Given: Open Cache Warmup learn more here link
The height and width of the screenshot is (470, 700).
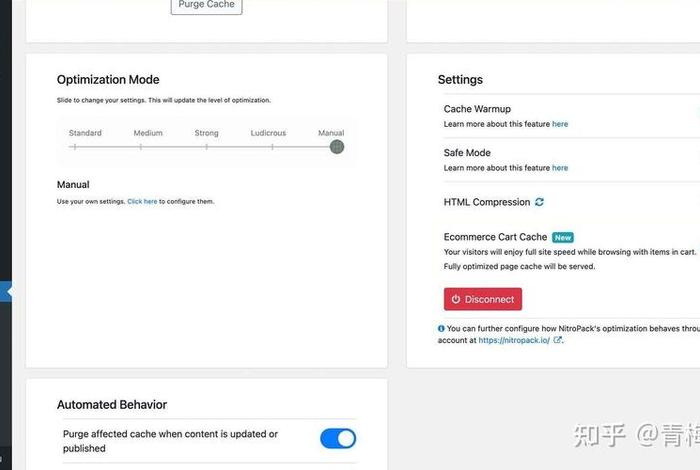Looking at the screenshot, I should tap(560, 124).
